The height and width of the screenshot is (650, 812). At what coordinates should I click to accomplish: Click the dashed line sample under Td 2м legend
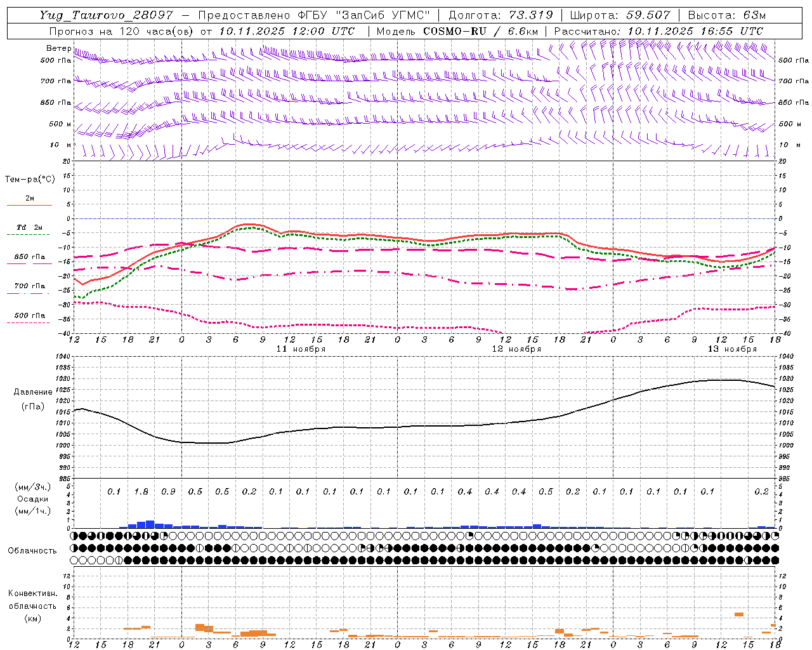click(29, 235)
